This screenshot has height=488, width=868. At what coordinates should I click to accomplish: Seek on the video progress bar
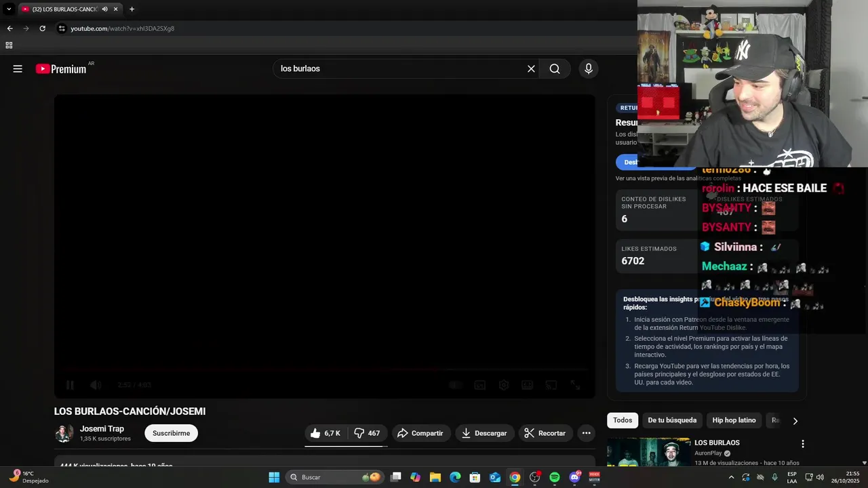325,370
